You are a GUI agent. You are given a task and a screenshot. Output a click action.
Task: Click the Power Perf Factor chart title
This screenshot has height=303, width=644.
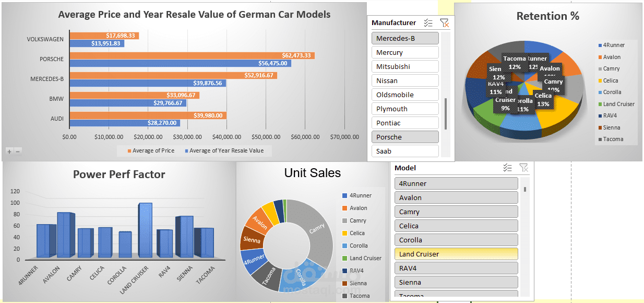click(119, 174)
